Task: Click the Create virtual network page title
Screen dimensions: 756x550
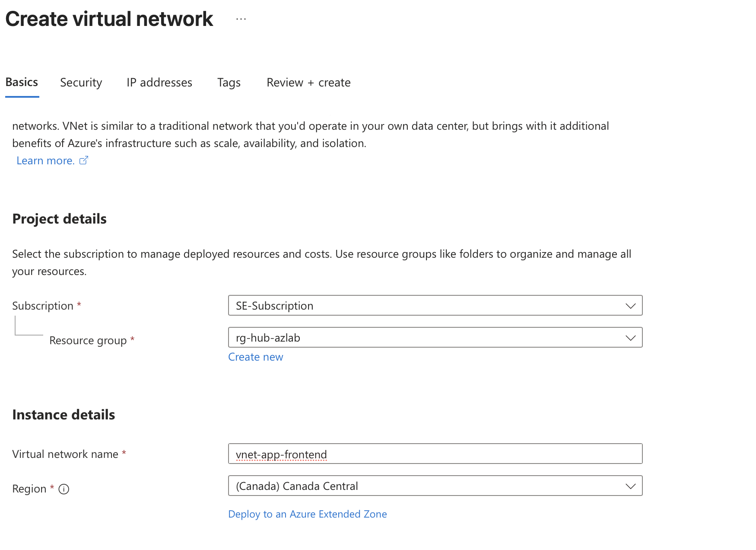Action: pos(109,19)
